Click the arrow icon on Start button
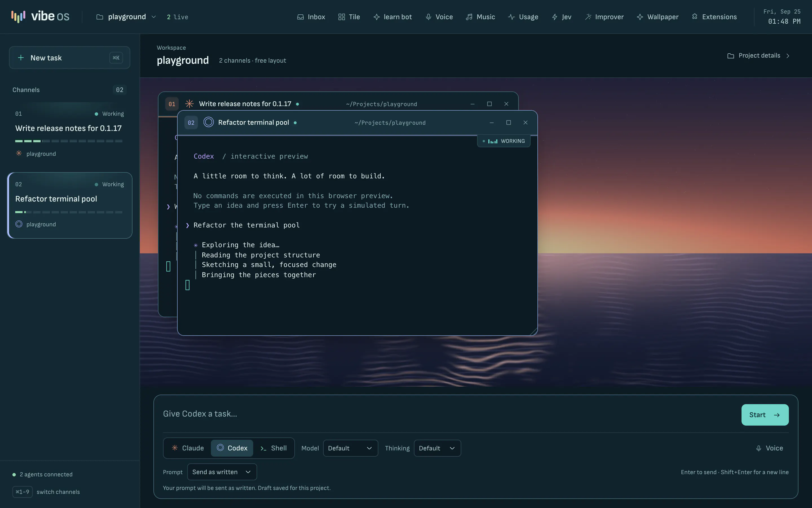The image size is (812, 508). tap(776, 415)
